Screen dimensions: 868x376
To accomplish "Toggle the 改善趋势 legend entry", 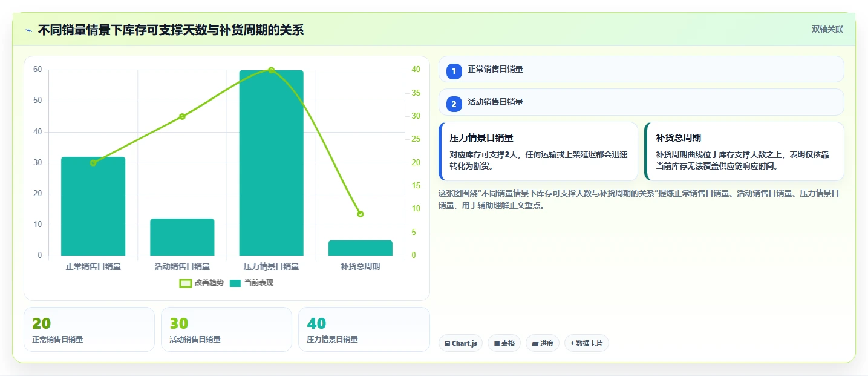I will coord(201,283).
